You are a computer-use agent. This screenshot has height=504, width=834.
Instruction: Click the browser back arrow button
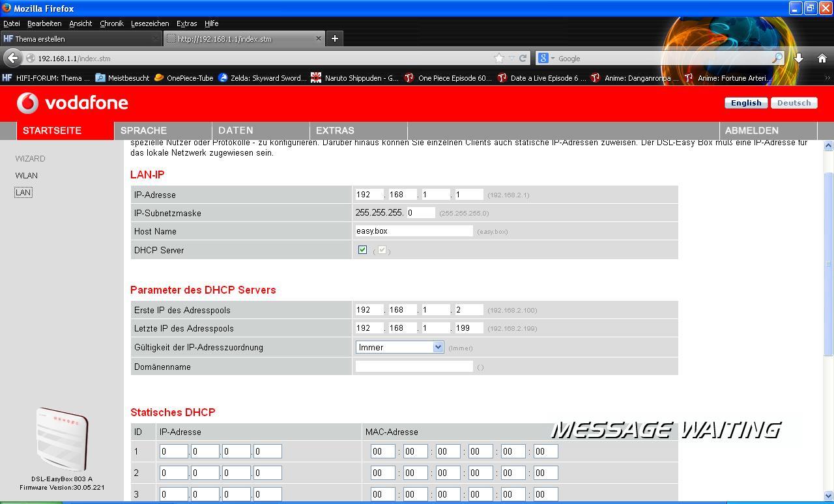12,58
